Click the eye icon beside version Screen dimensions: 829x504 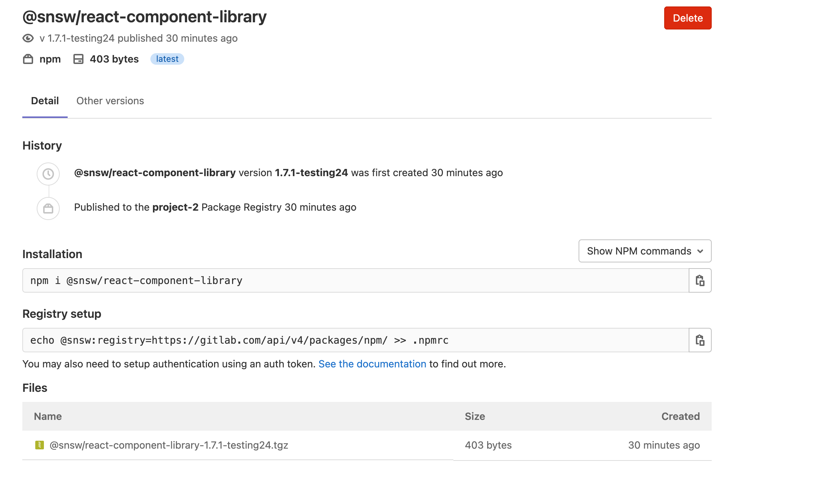(x=28, y=38)
